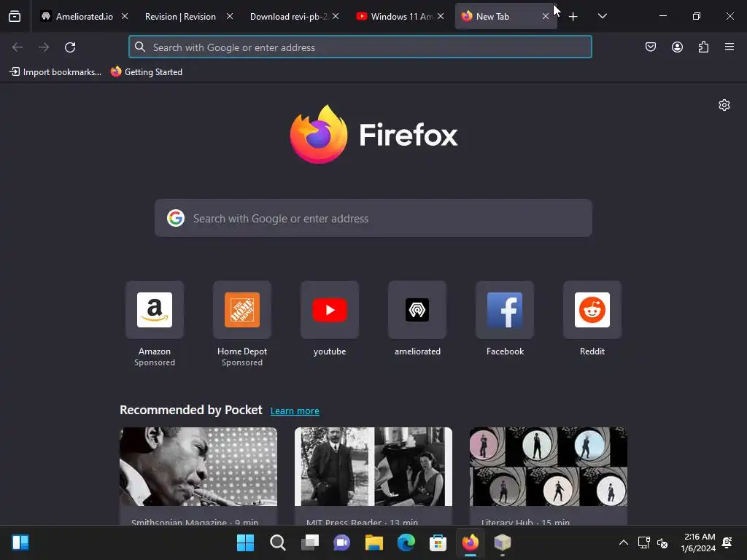Open the Smithsonian Magazine story thumbnail
Image resolution: width=747 pixels, height=560 pixels.
tap(198, 467)
